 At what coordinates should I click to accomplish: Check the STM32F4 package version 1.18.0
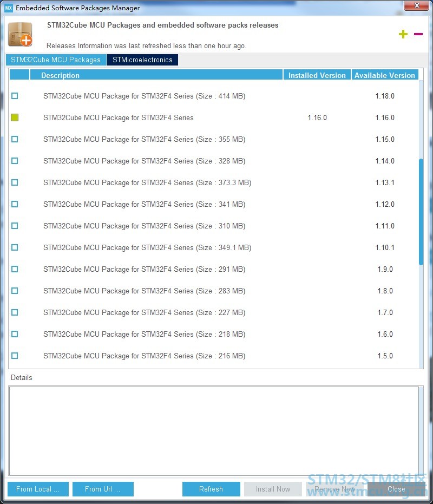click(x=15, y=96)
